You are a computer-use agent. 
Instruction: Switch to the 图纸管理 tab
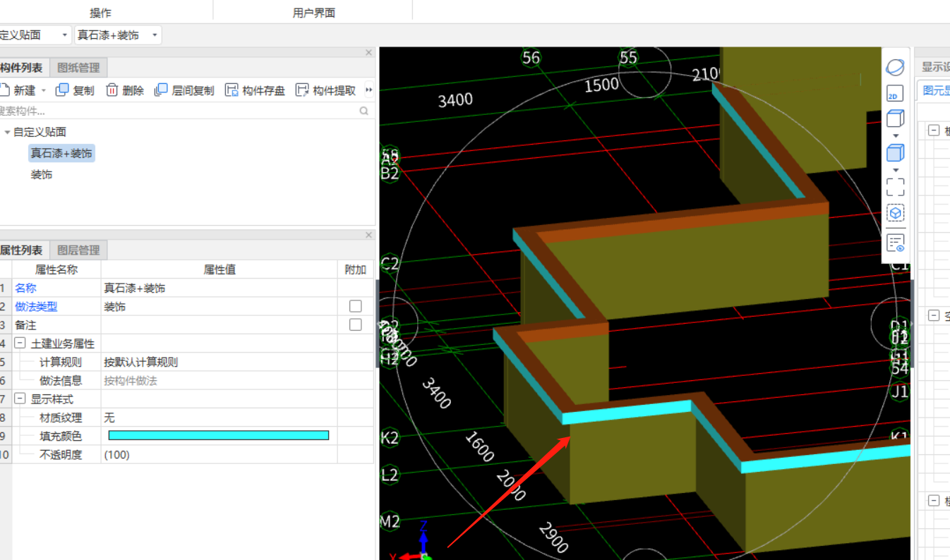click(x=78, y=68)
